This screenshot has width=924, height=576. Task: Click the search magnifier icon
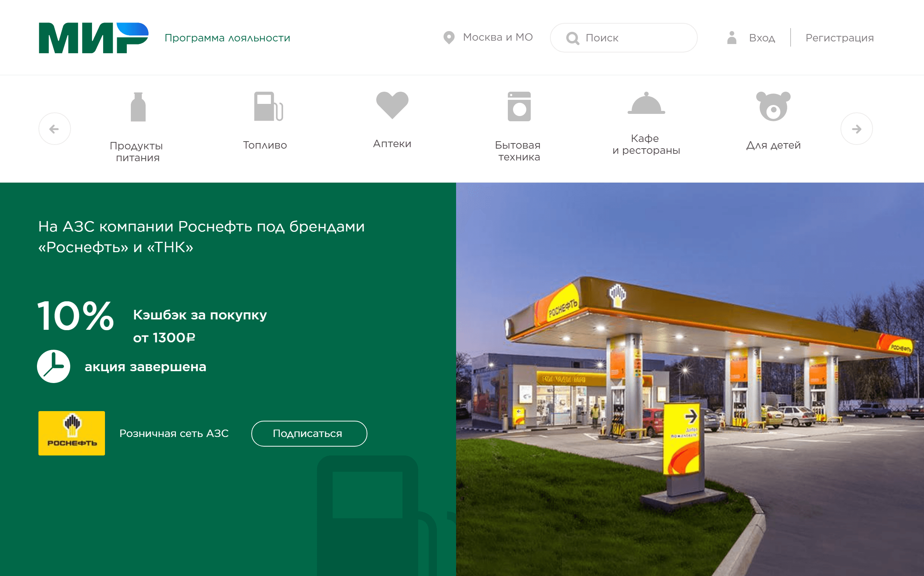pos(573,38)
